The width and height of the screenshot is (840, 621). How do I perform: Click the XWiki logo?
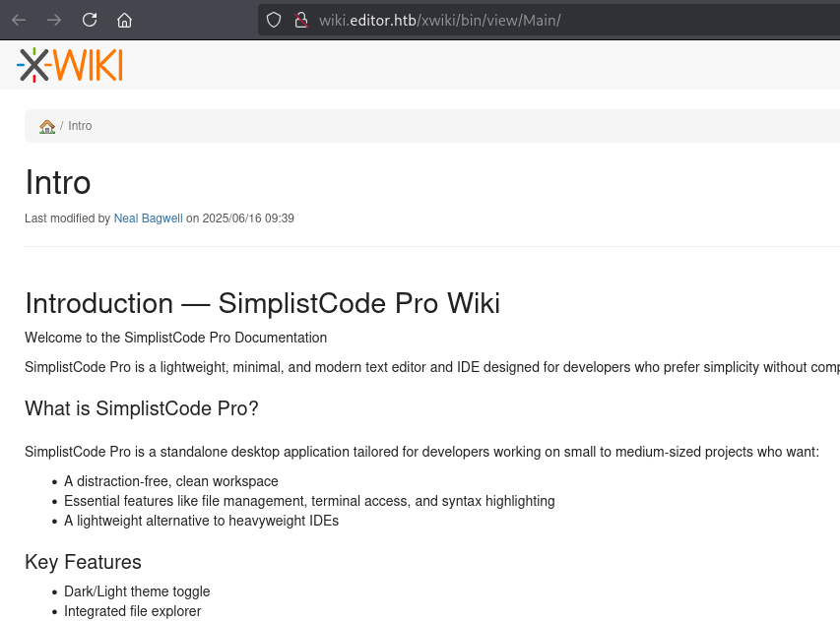pos(70,65)
